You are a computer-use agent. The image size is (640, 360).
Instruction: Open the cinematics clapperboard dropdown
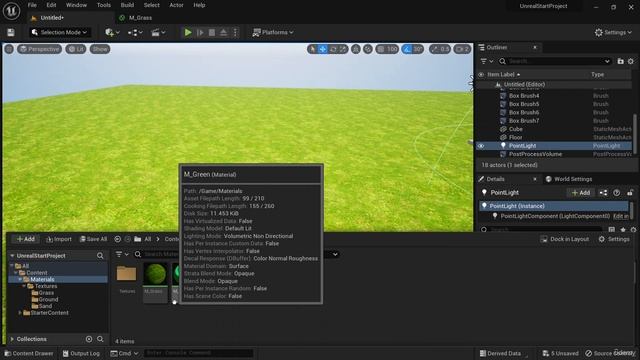[x=158, y=33]
